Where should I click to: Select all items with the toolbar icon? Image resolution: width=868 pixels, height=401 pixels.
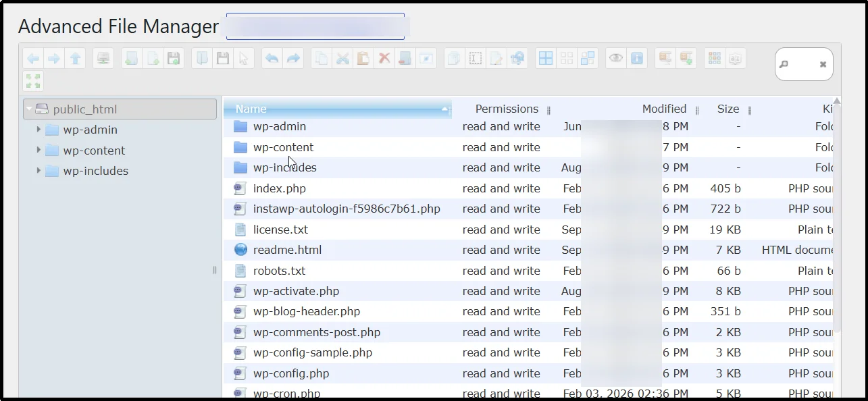545,59
